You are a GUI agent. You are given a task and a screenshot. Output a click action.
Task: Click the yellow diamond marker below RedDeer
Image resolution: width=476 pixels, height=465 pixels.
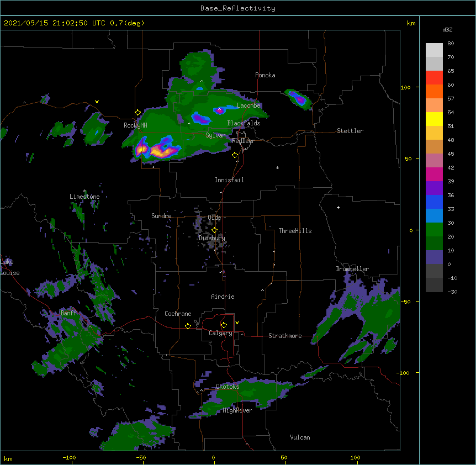(x=235, y=155)
